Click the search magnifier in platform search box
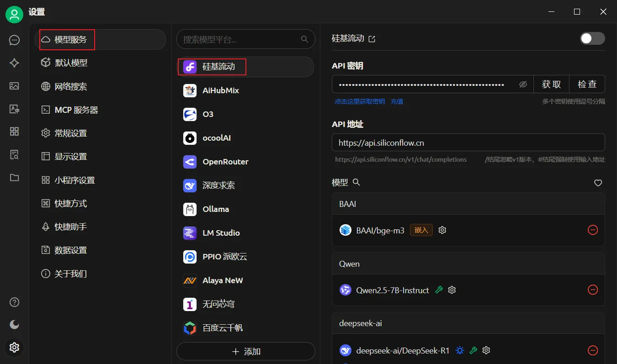The height and width of the screenshot is (364, 617). (x=305, y=39)
